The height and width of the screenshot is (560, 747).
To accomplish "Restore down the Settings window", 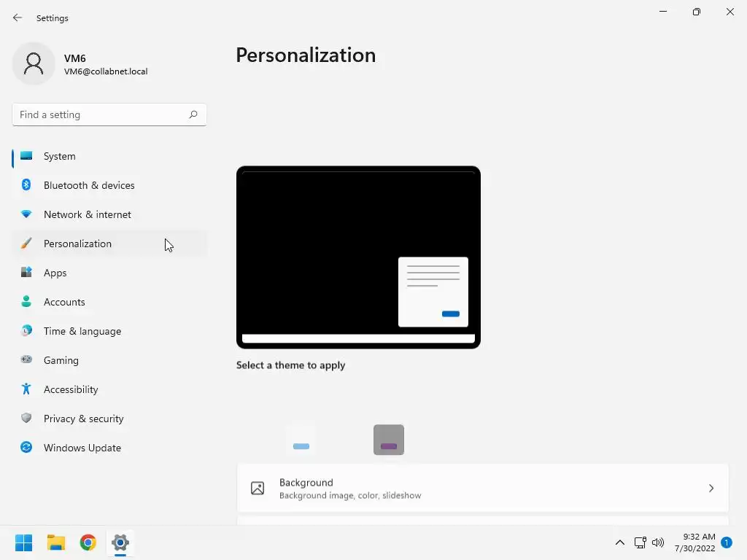I will point(697,12).
